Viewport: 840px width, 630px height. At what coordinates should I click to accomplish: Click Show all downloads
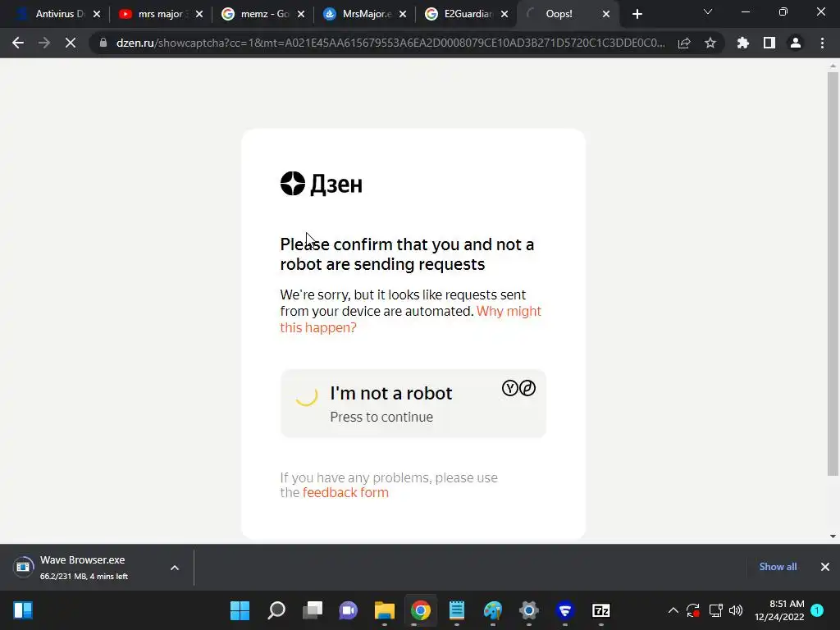point(778,567)
